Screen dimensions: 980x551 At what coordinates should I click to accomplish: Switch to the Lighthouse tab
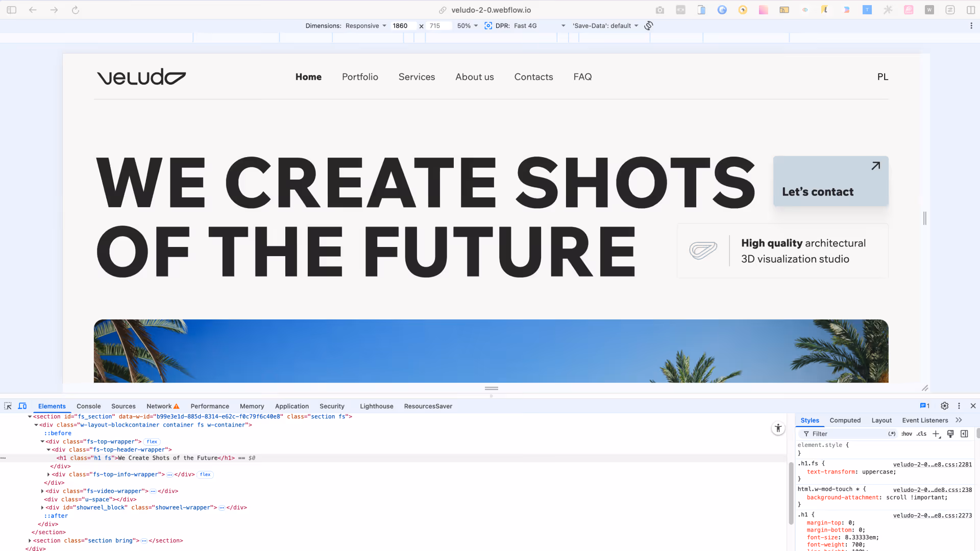pyautogui.click(x=377, y=407)
